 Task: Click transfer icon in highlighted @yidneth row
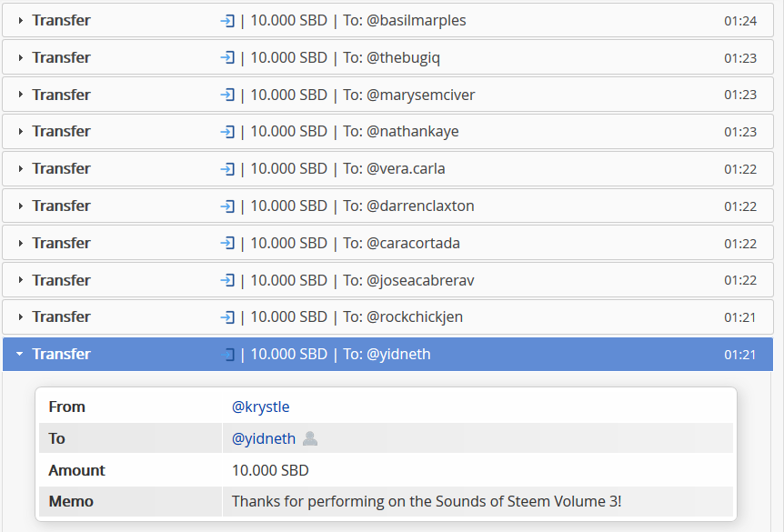point(227,355)
